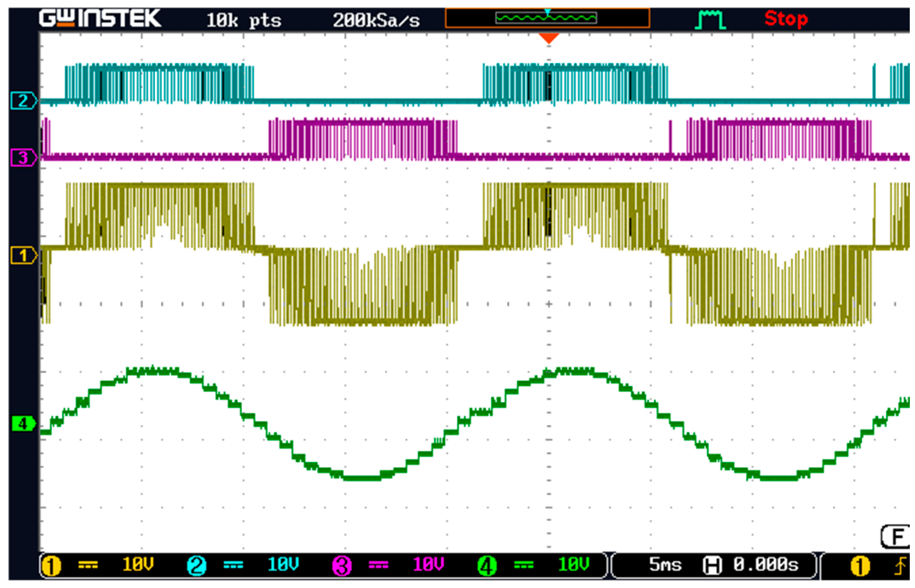This screenshot has width=915, height=588.
Task: Click the GW Instek logo
Action: pos(100,18)
